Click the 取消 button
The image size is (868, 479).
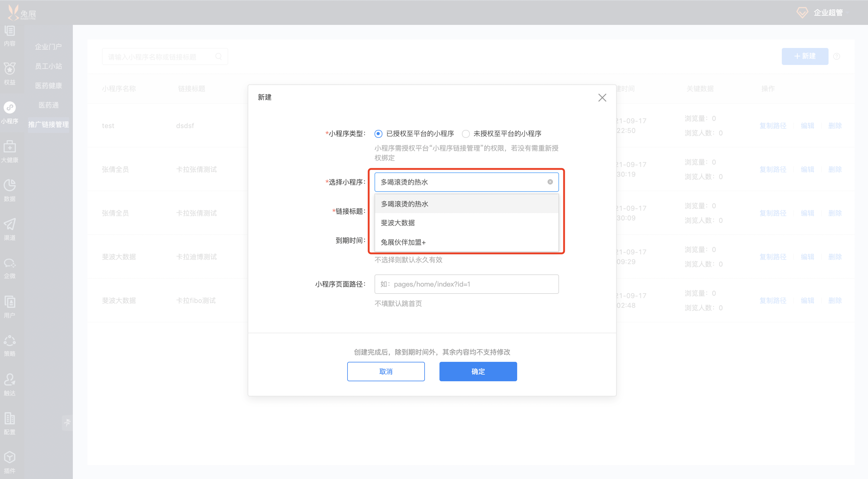[x=386, y=371]
